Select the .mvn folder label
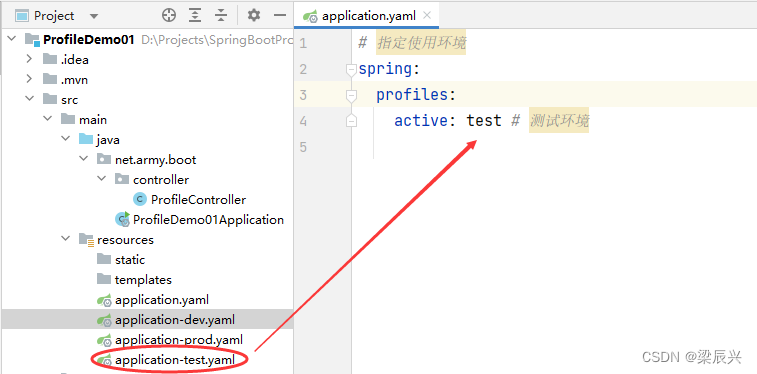 click(74, 80)
